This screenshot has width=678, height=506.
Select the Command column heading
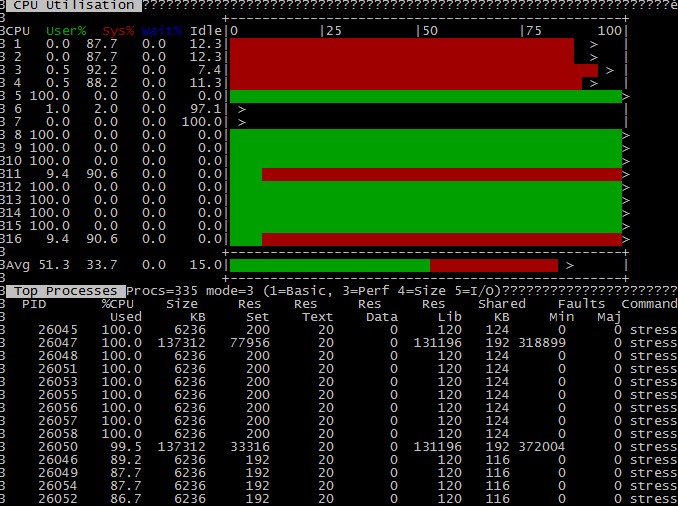pos(649,304)
